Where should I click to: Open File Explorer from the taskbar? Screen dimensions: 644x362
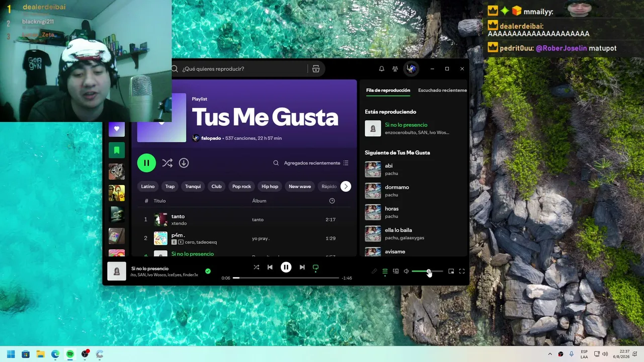[40, 354]
